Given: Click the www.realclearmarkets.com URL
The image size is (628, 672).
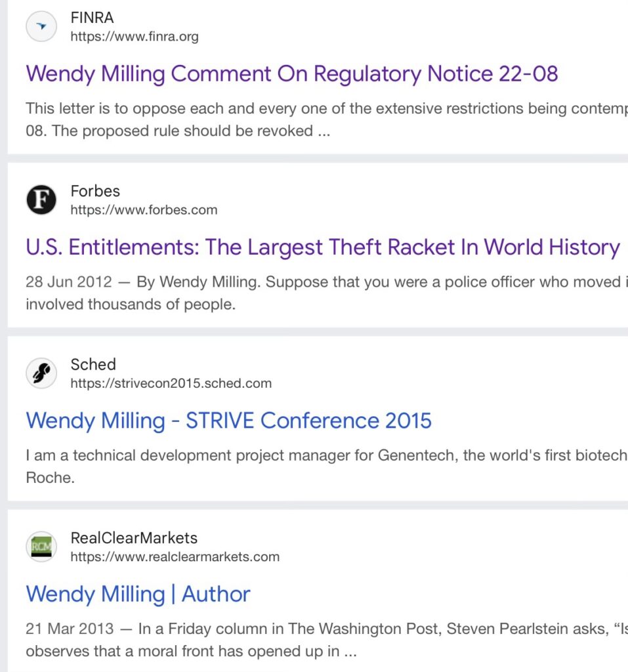Looking at the screenshot, I should 175,556.
